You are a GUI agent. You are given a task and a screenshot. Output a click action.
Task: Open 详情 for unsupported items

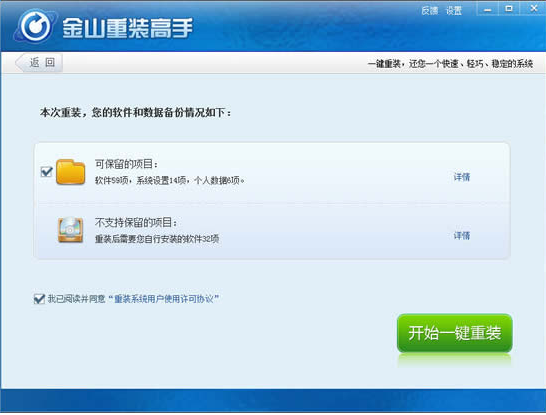462,235
